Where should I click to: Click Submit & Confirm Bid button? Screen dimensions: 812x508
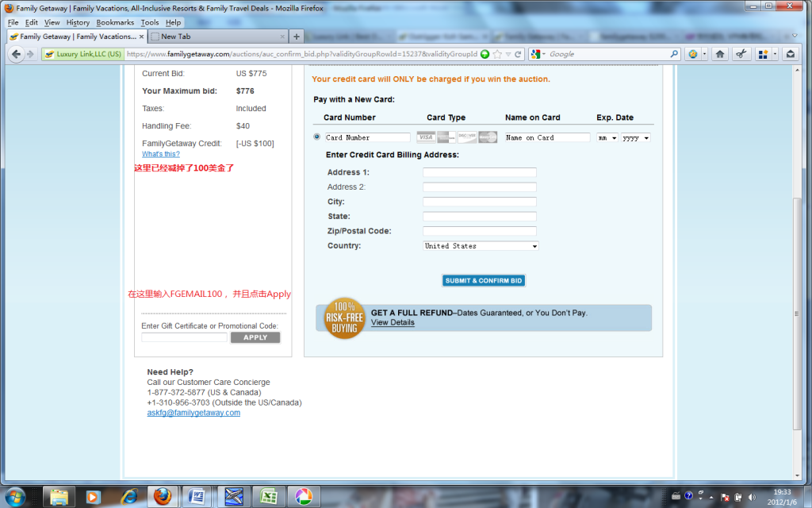pos(484,280)
